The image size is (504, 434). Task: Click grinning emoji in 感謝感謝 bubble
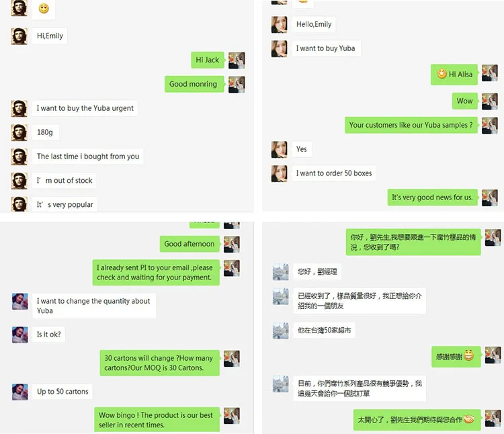coord(468,356)
